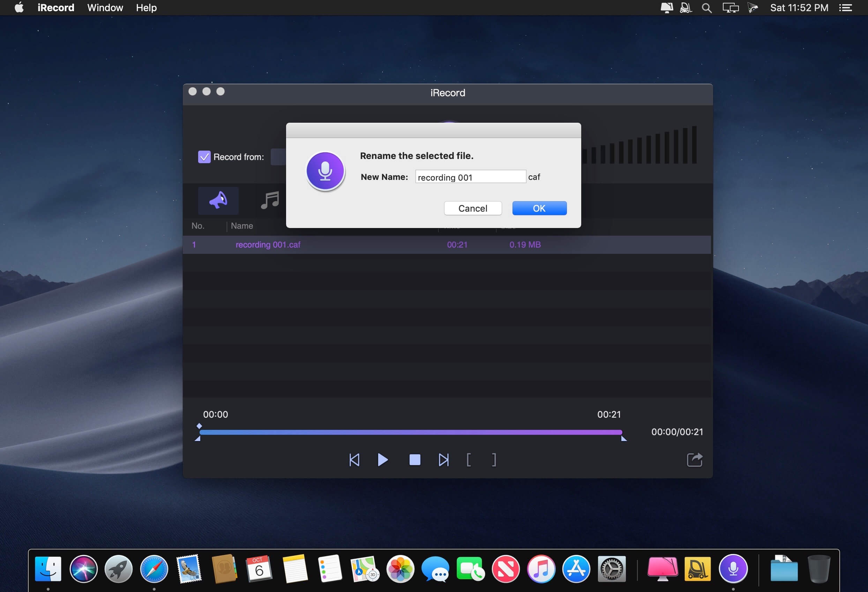
Task: Open Reminders from the Dock
Action: coord(330,569)
